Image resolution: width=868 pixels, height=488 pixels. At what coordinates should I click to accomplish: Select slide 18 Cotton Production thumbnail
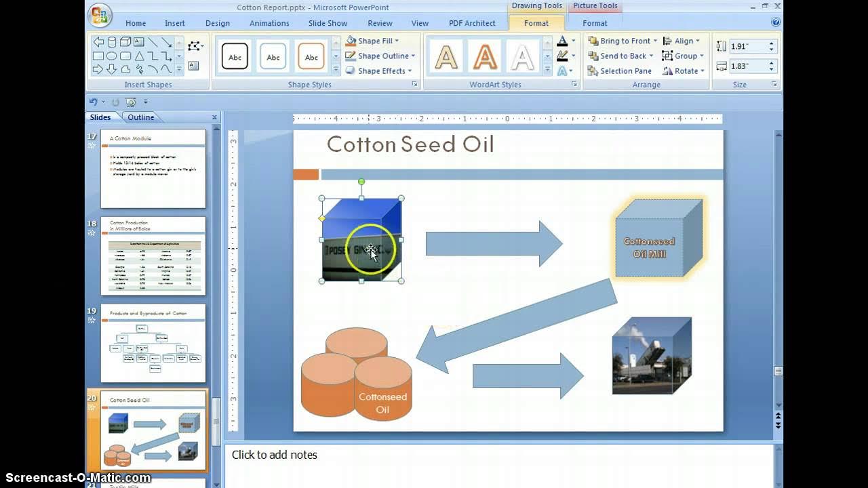point(153,256)
